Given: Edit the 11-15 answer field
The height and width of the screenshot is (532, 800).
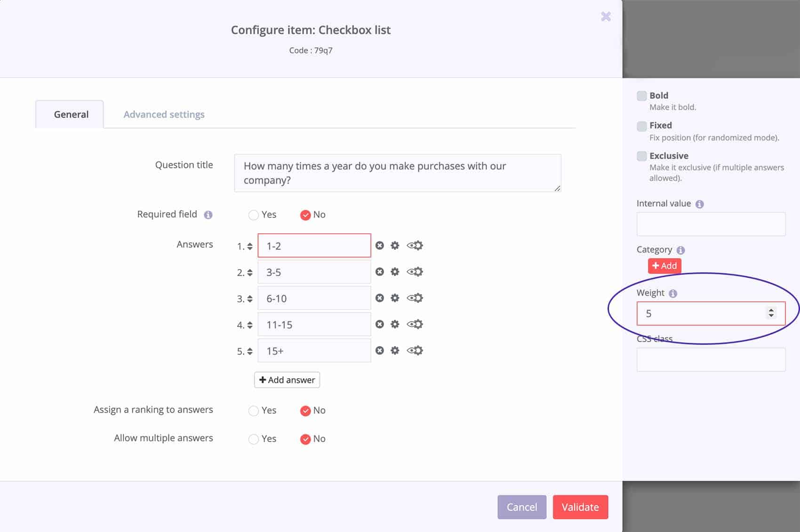Looking at the screenshot, I should click(x=314, y=325).
